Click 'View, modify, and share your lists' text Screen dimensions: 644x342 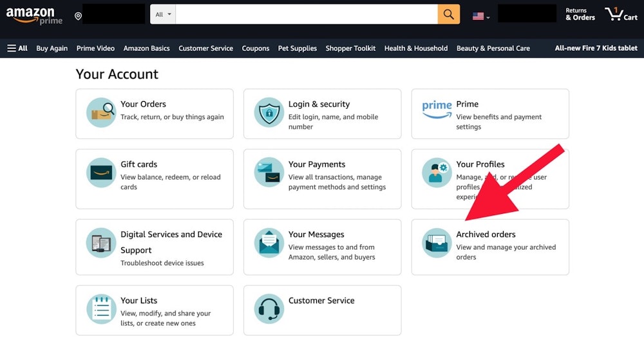point(166,318)
